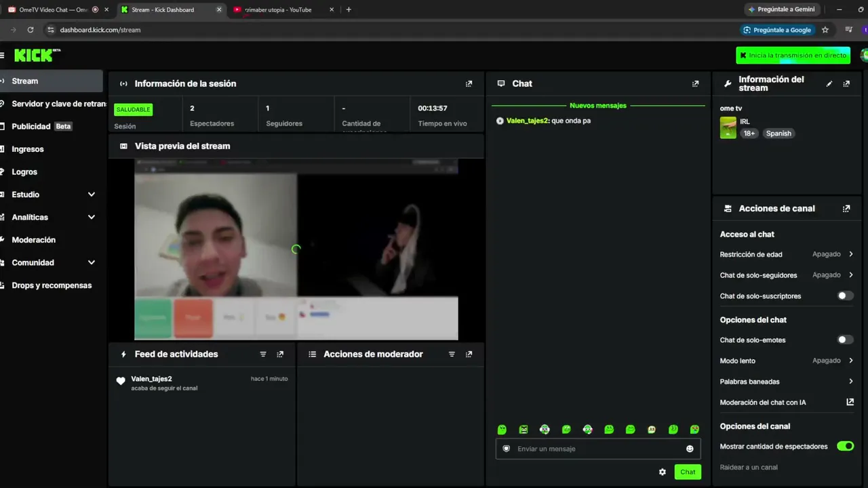Viewport: 868px width, 488px height.
Task: Click the stream preview video
Action: 296,249
